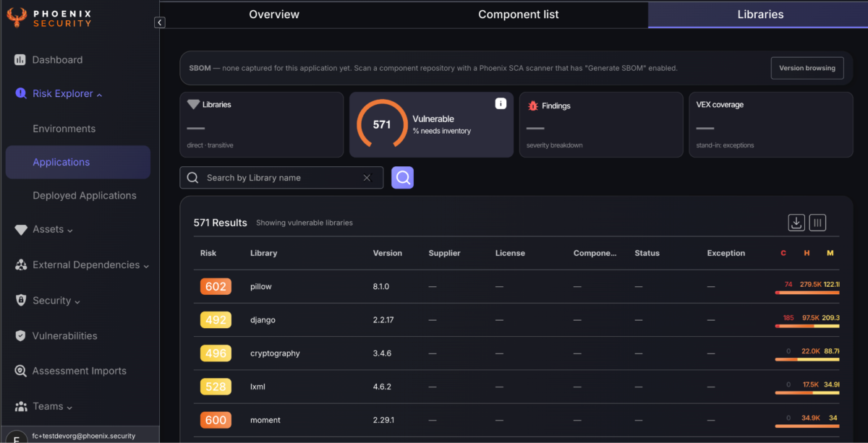Image resolution: width=868 pixels, height=443 pixels.
Task: Open the pillow library row
Action: click(516, 287)
